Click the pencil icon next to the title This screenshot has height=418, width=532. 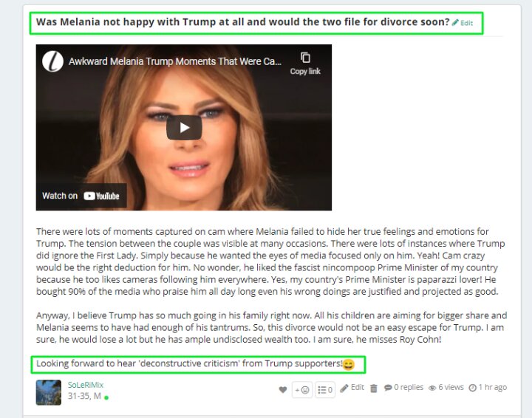pyautogui.click(x=455, y=23)
